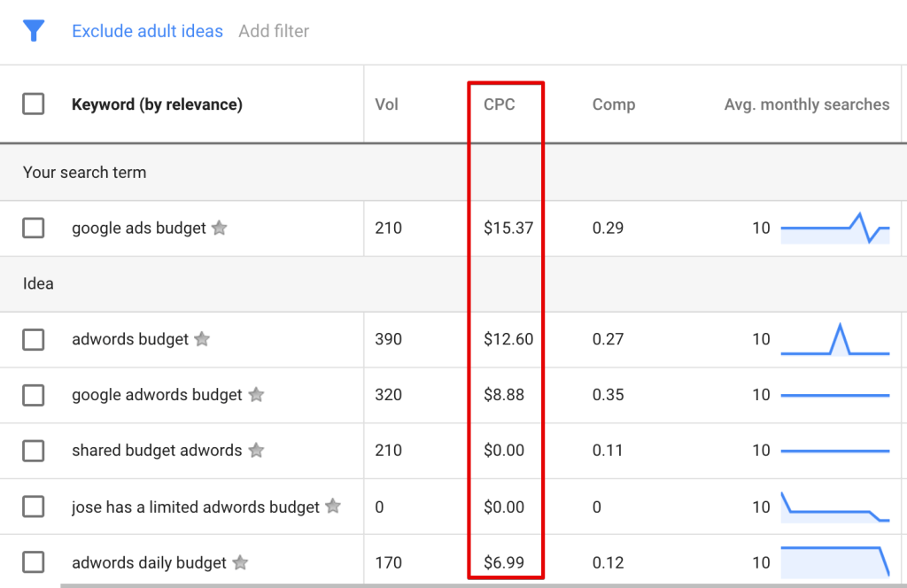
Task: Click Add filter
Action: (275, 31)
